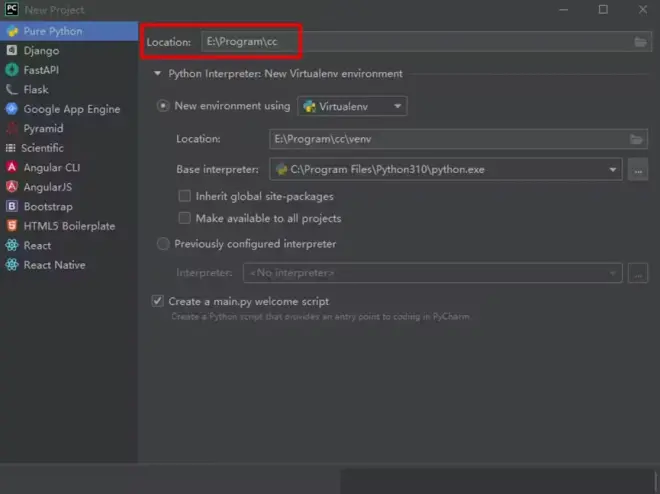Minimize the New Project window
Viewport: 660px width, 494px height.
point(564,9)
